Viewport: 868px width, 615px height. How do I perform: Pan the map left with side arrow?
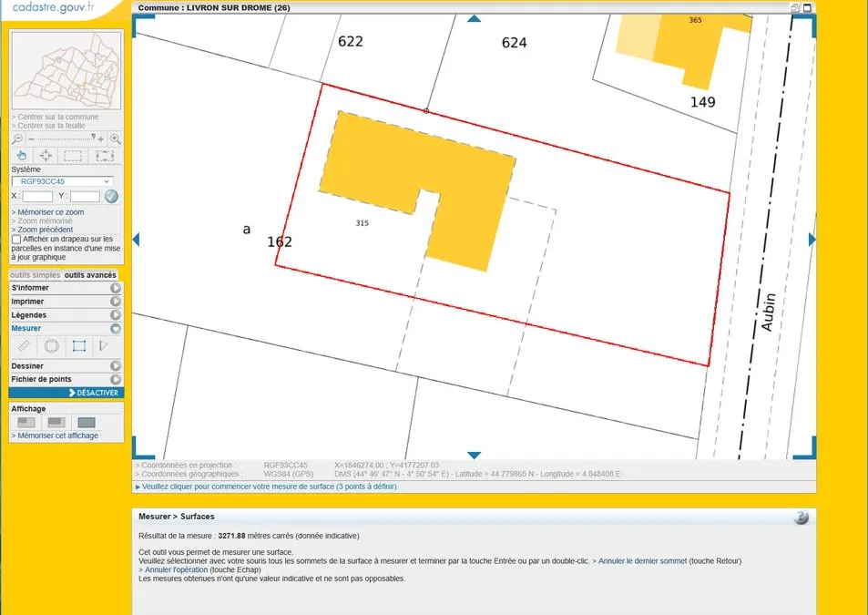click(x=137, y=239)
